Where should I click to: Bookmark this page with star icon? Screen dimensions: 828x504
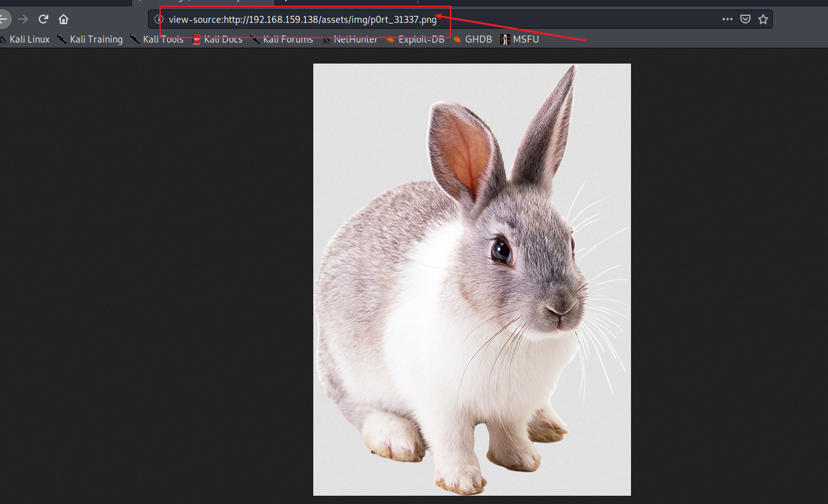[763, 19]
